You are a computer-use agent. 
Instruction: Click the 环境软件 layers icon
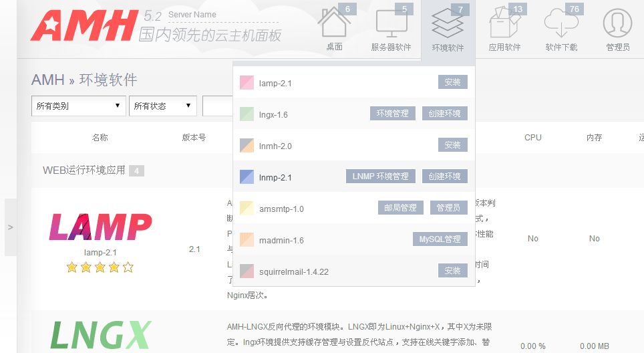(448, 25)
